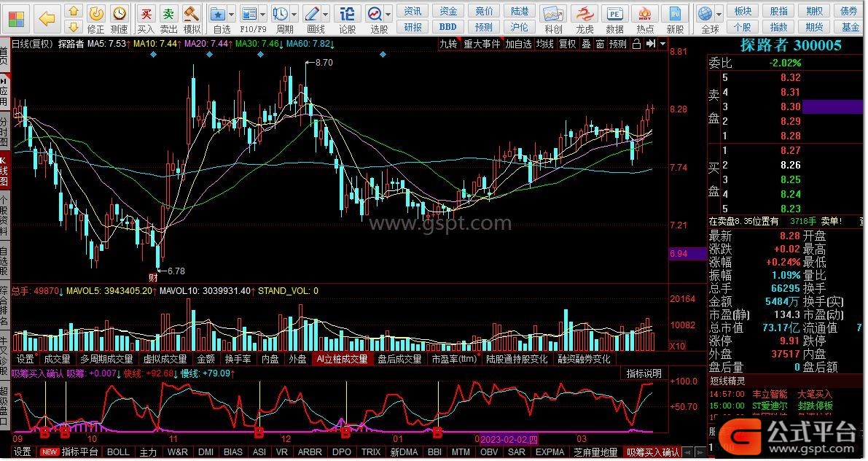Select the BOLL indicator tab

(118, 452)
